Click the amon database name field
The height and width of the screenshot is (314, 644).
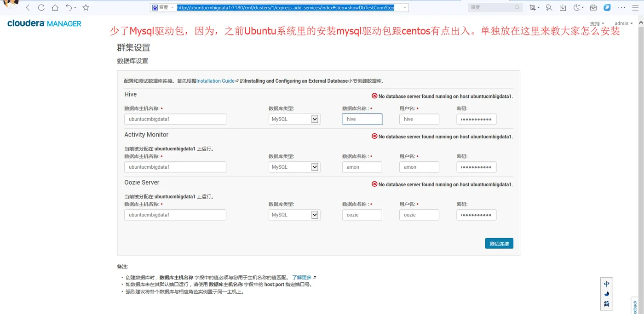pyautogui.click(x=362, y=167)
